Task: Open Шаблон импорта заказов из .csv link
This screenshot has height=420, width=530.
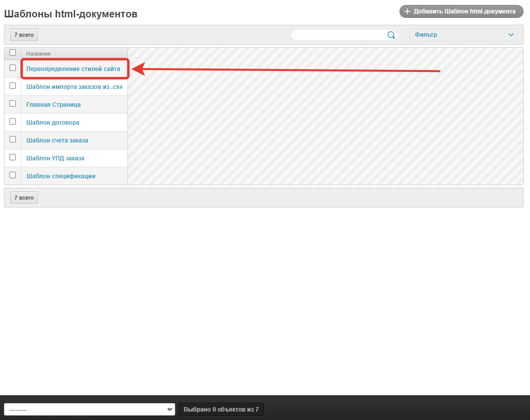Action: tap(74, 87)
